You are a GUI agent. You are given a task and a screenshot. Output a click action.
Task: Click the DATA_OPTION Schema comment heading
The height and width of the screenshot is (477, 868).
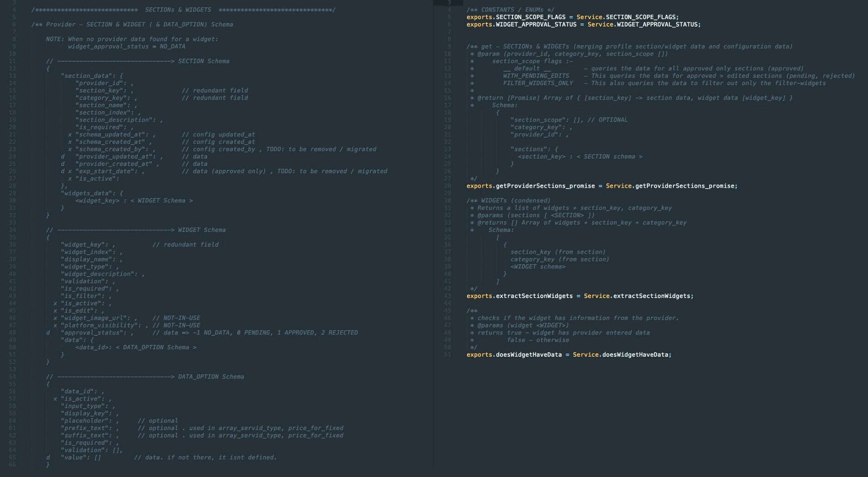[210, 377]
